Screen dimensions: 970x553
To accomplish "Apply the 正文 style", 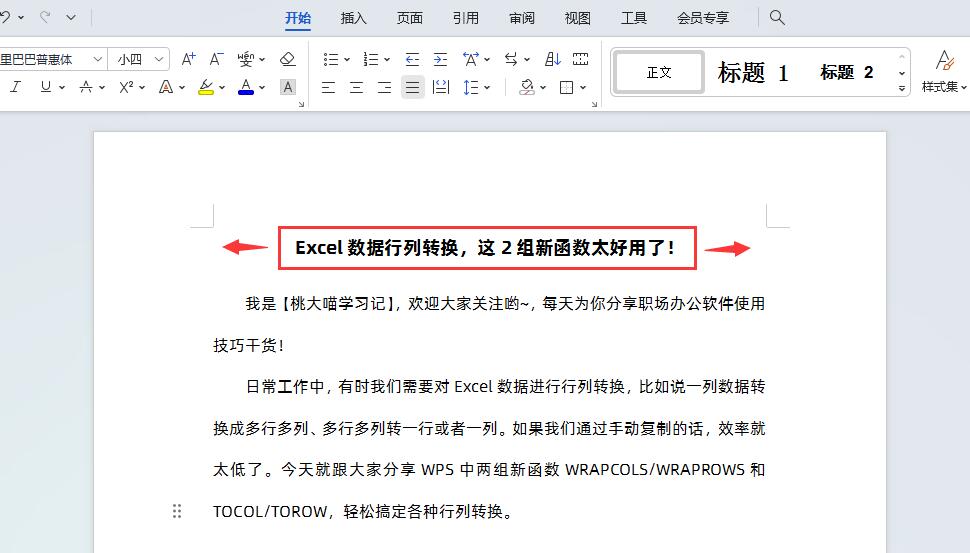I will pyautogui.click(x=659, y=72).
